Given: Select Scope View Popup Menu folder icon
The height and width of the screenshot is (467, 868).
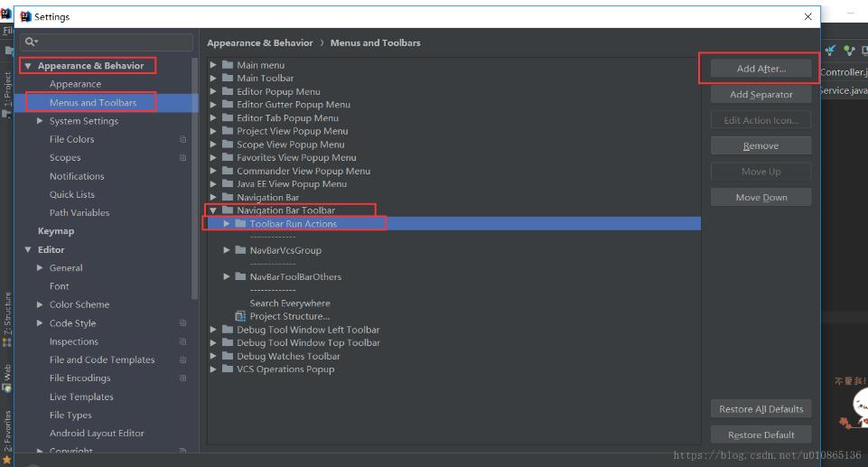Looking at the screenshot, I should tap(228, 144).
